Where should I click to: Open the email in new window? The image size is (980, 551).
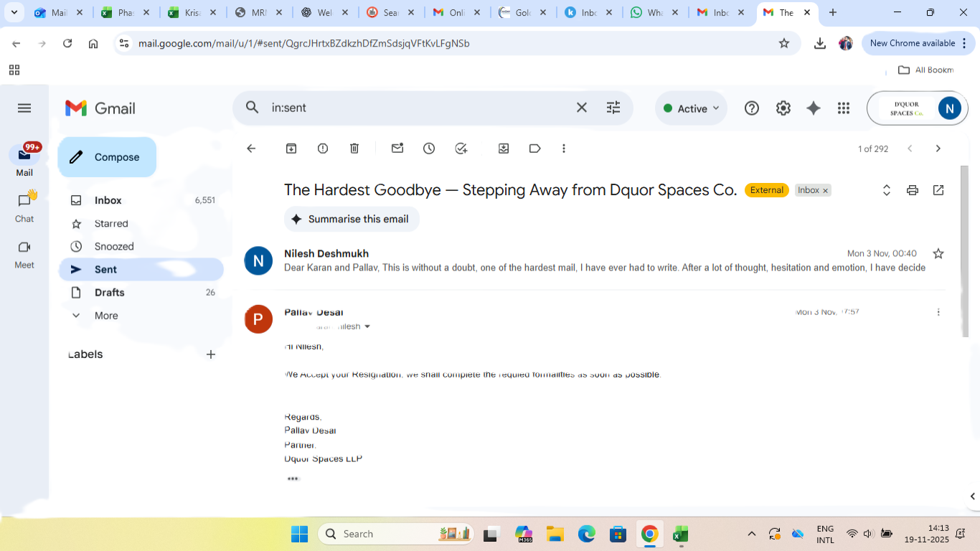click(938, 190)
